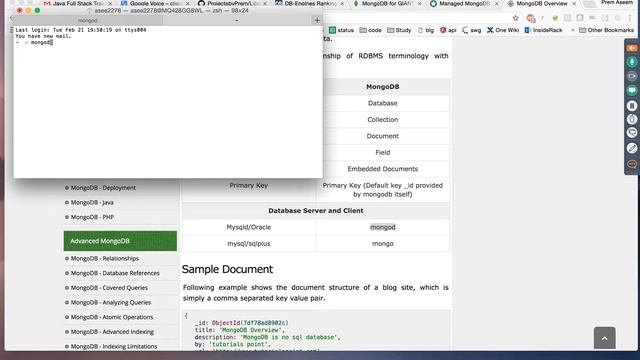
Task: Add a new terminal tab with plus
Action: (x=317, y=20)
